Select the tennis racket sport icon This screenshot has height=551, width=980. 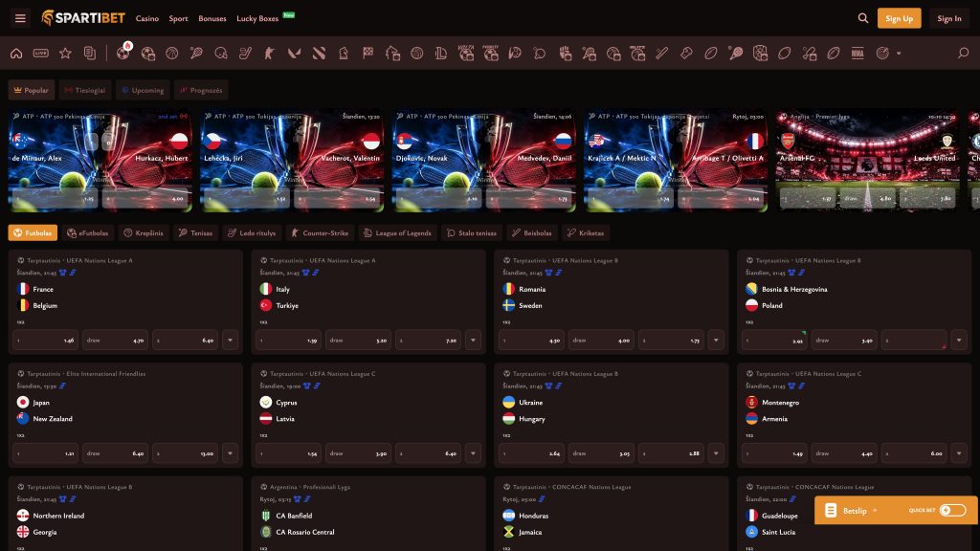196,54
